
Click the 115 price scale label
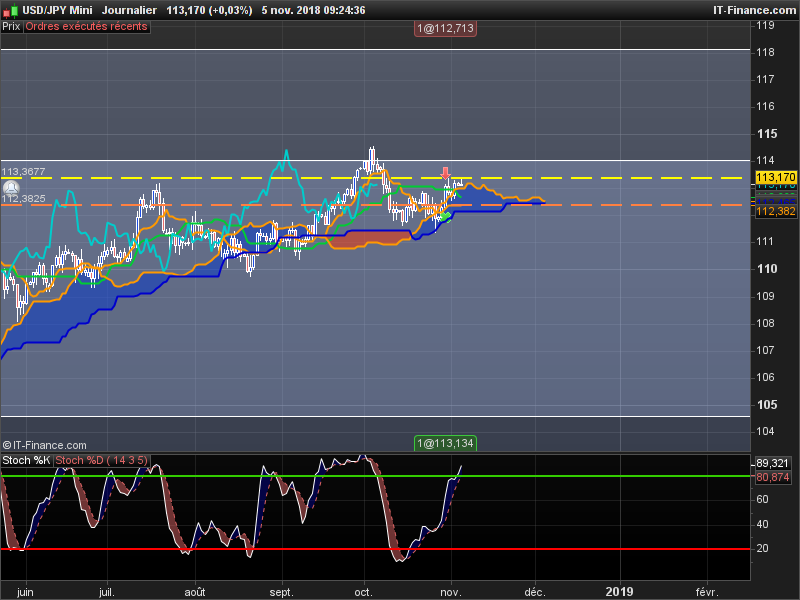(x=767, y=134)
